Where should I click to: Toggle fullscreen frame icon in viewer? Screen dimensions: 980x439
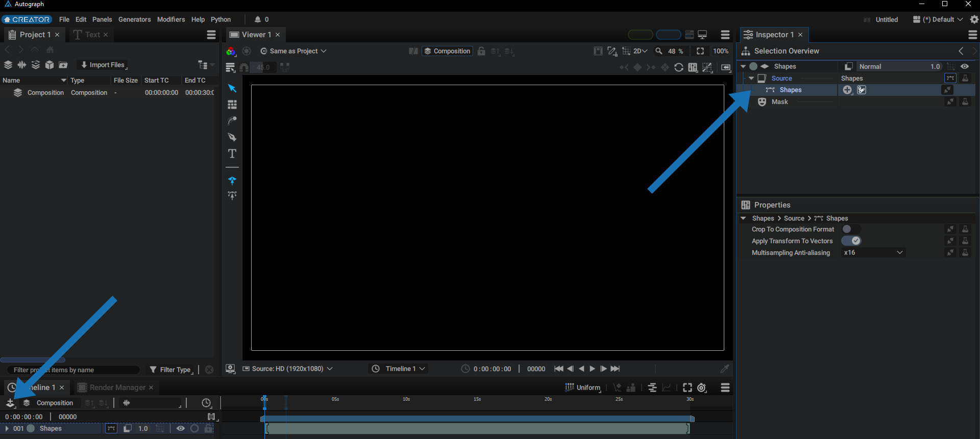[700, 51]
